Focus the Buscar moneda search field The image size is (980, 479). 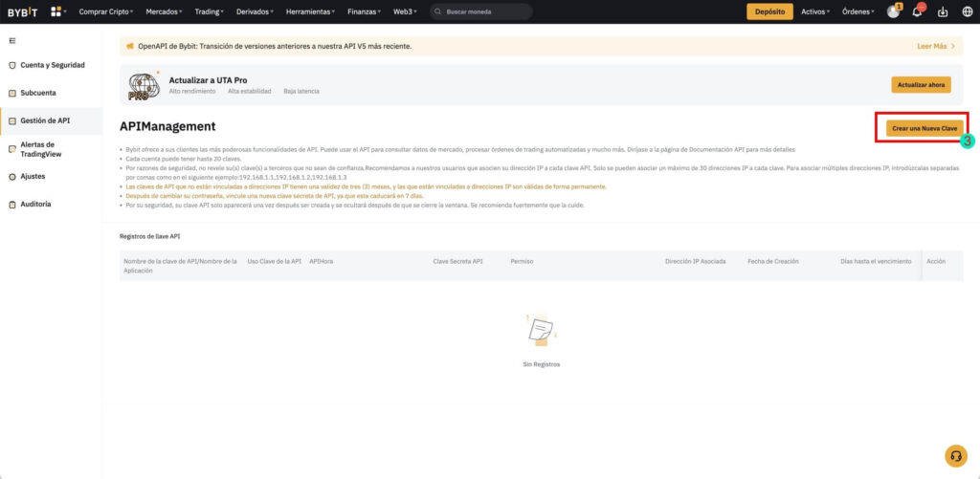tap(481, 11)
